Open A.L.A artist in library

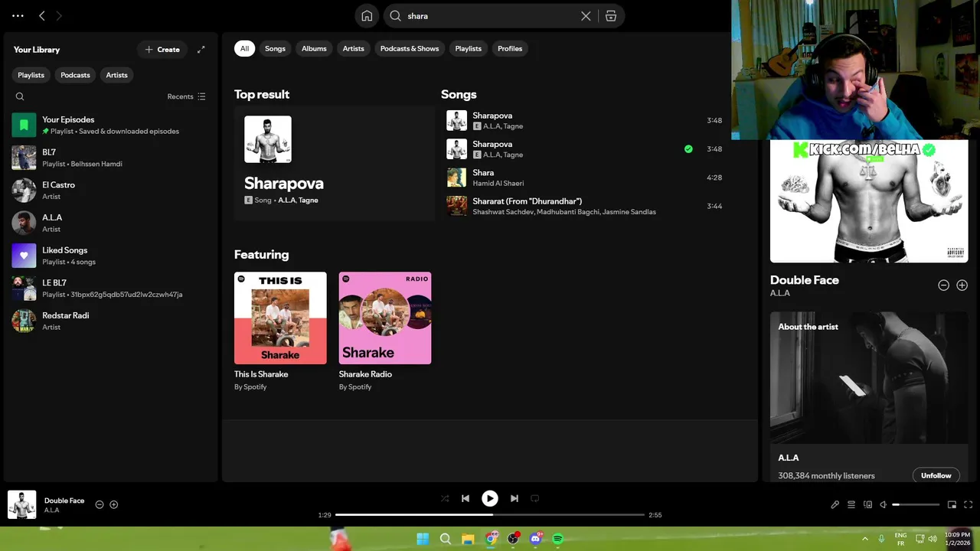pyautogui.click(x=110, y=223)
